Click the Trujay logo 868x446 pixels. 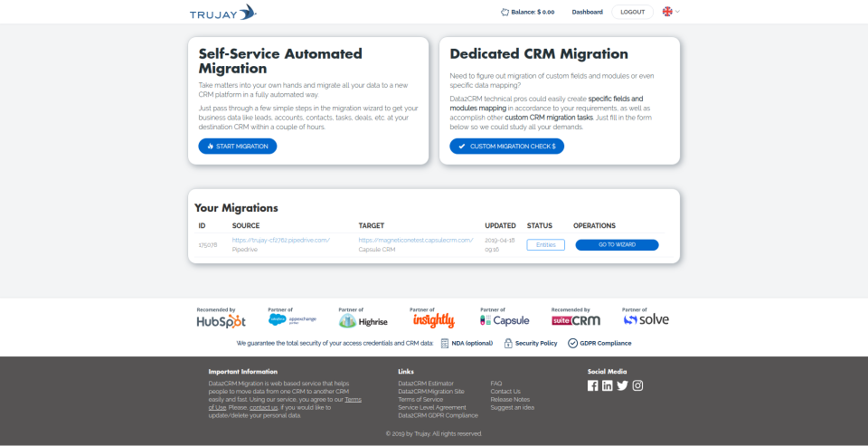point(223,12)
